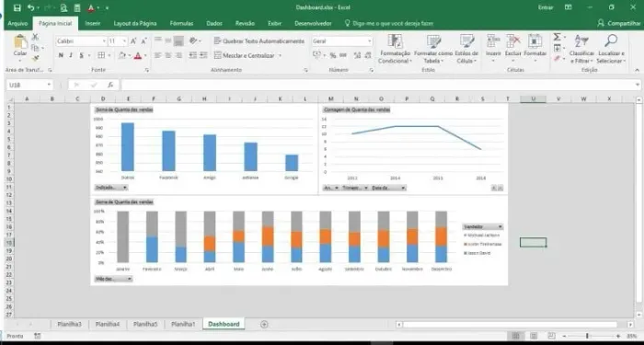Image resolution: width=644 pixels, height=345 pixels.
Task: Apply the red font color A
Action: (x=138, y=55)
